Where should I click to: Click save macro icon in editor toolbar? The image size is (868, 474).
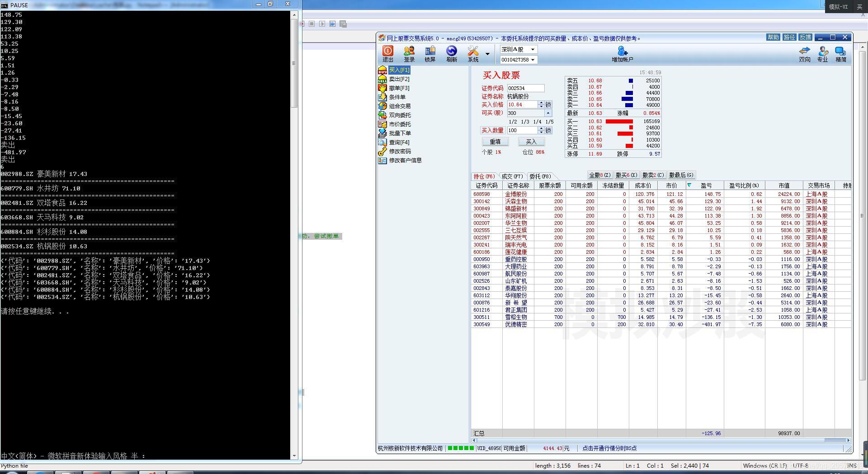(x=343, y=24)
